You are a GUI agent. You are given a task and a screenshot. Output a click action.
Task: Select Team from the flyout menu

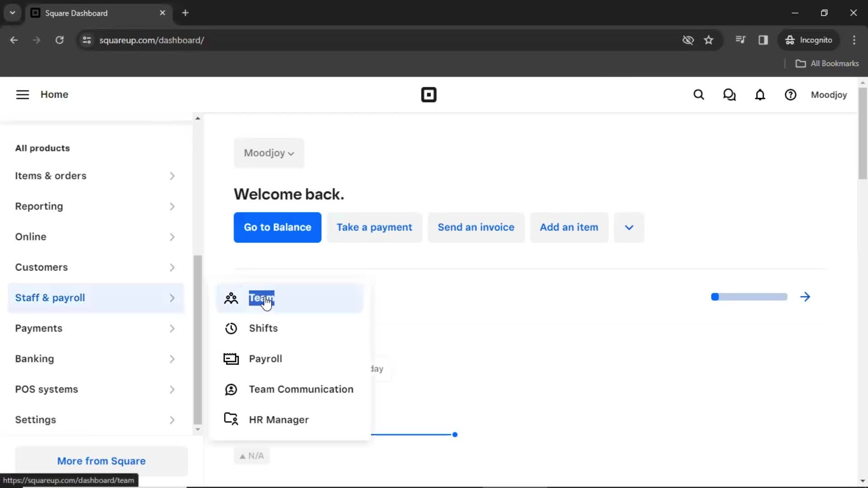point(290,298)
